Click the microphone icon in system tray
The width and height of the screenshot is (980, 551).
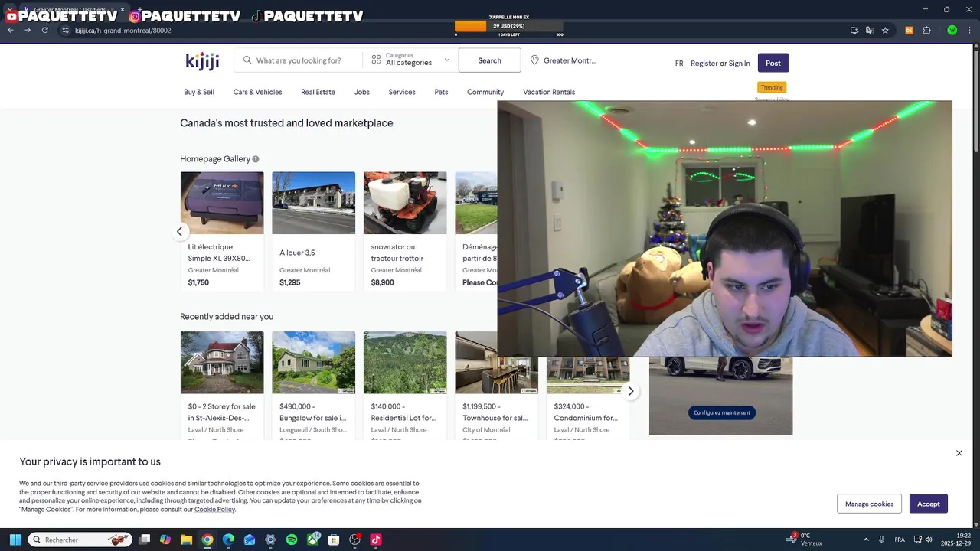881,540
